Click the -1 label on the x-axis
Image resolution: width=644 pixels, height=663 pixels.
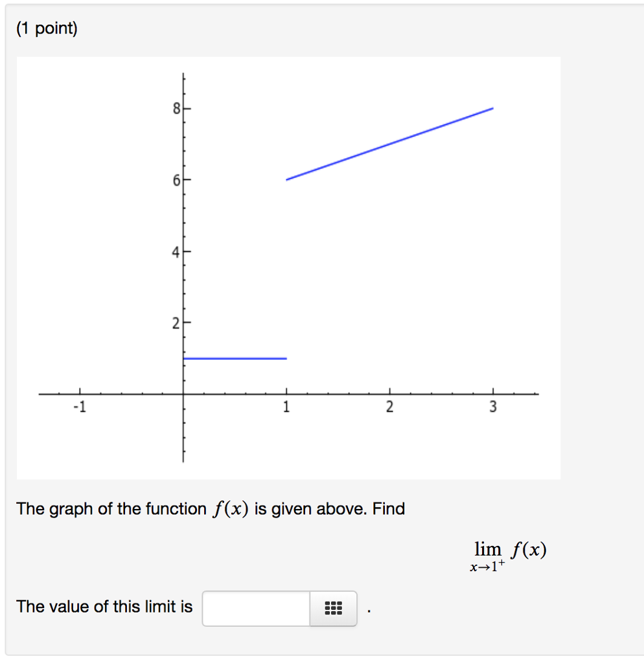tap(79, 407)
